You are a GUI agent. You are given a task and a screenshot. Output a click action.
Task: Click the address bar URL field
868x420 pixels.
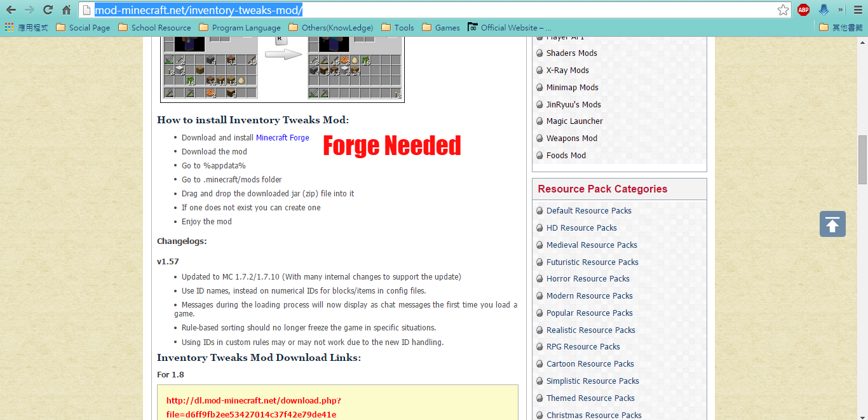tap(432, 10)
